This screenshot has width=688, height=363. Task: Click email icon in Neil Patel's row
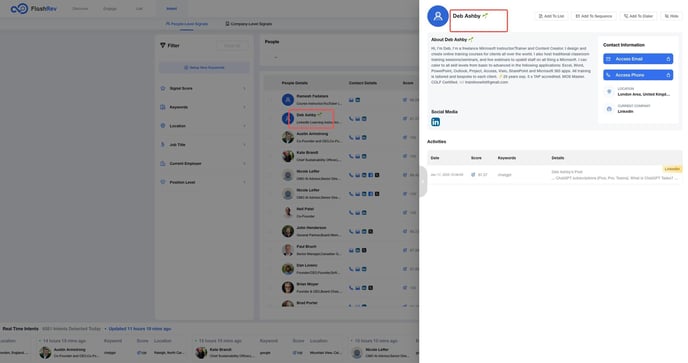[x=358, y=213]
